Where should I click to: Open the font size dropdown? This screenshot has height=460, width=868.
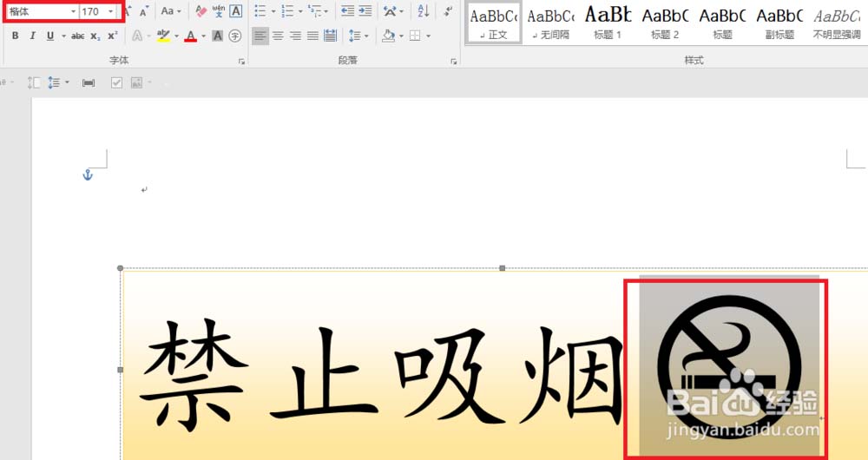pyautogui.click(x=111, y=11)
